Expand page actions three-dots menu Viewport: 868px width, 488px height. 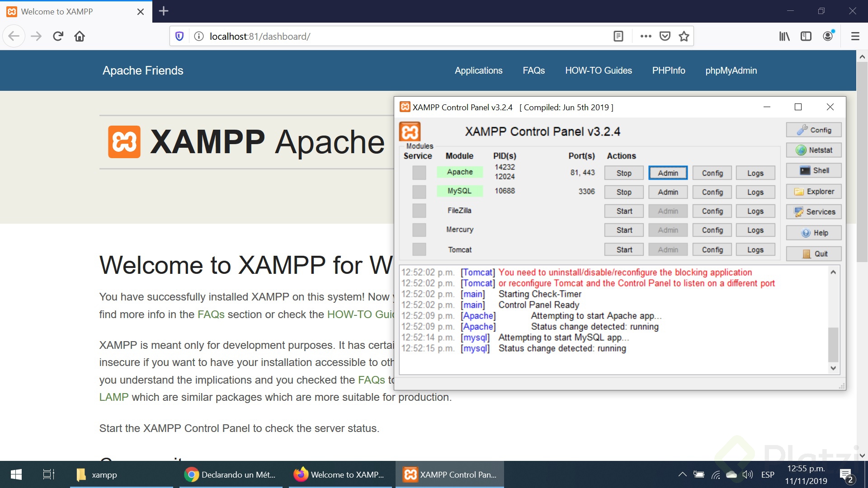click(646, 36)
